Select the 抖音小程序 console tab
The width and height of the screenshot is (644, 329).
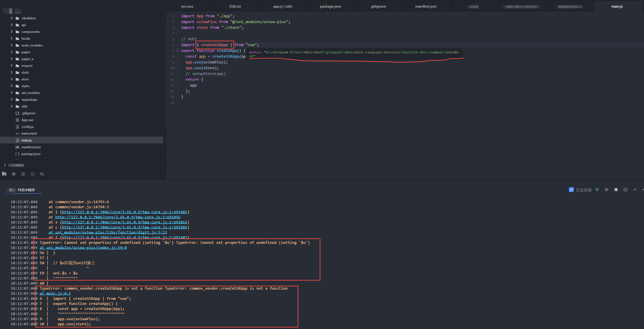click(26, 190)
